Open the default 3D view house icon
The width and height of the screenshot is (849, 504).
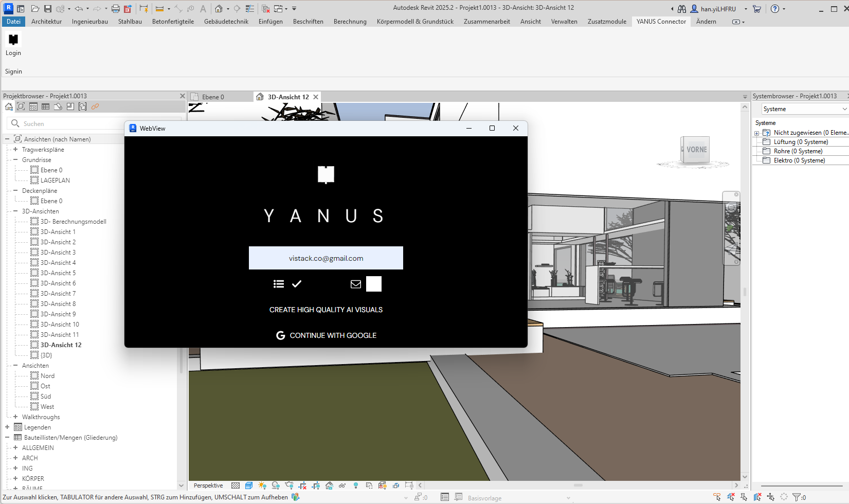[219, 9]
